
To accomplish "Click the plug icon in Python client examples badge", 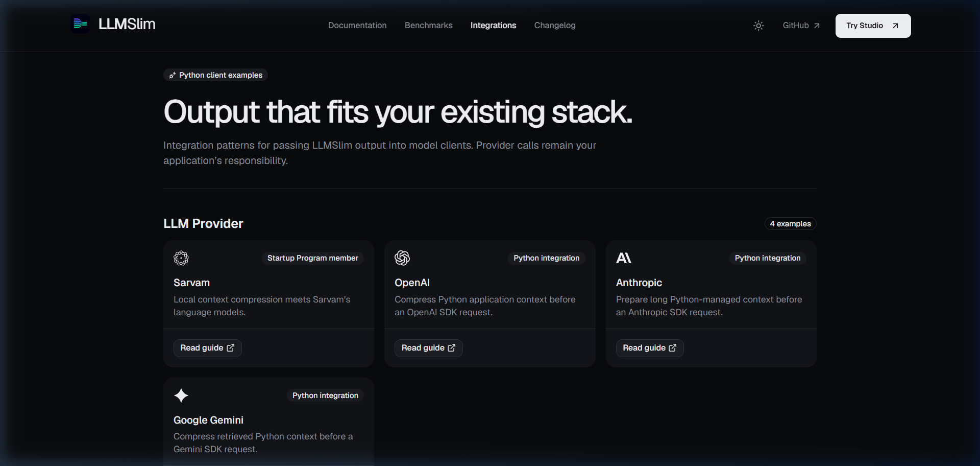I will pyautogui.click(x=173, y=75).
